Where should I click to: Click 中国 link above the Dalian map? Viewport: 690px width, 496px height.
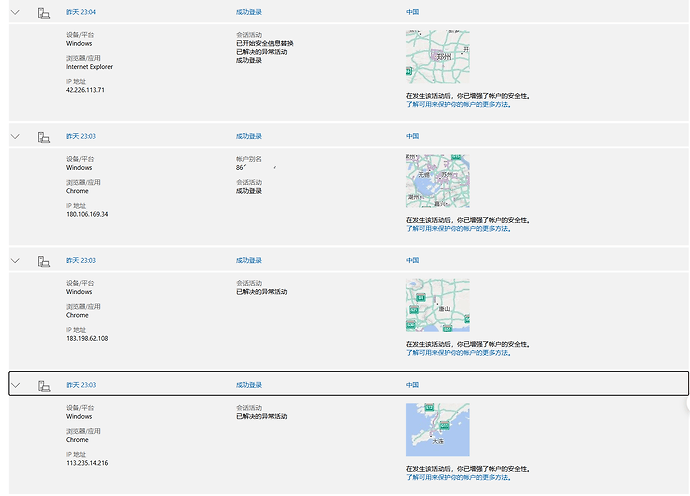(412, 385)
